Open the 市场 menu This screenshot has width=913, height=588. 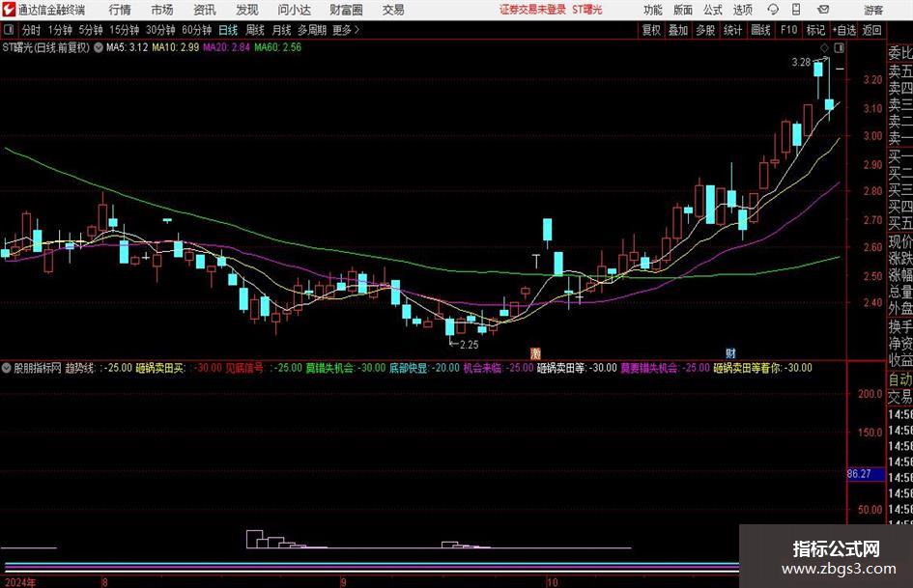click(162, 10)
